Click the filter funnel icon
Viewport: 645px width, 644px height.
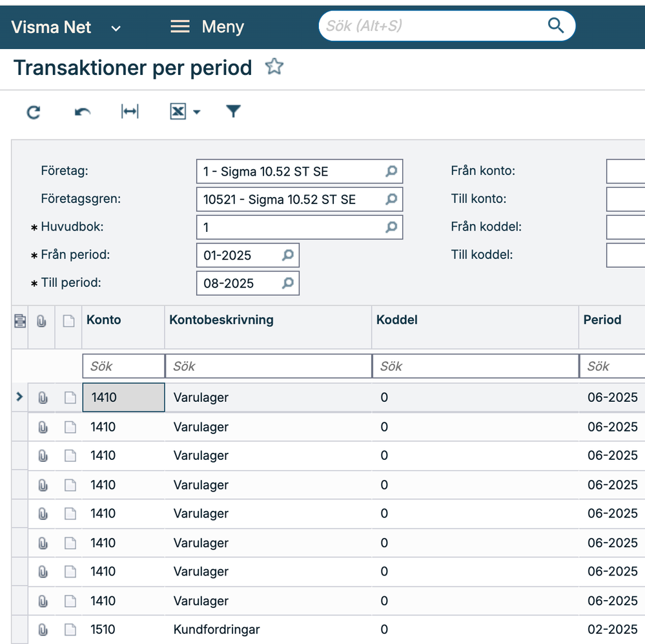(233, 111)
